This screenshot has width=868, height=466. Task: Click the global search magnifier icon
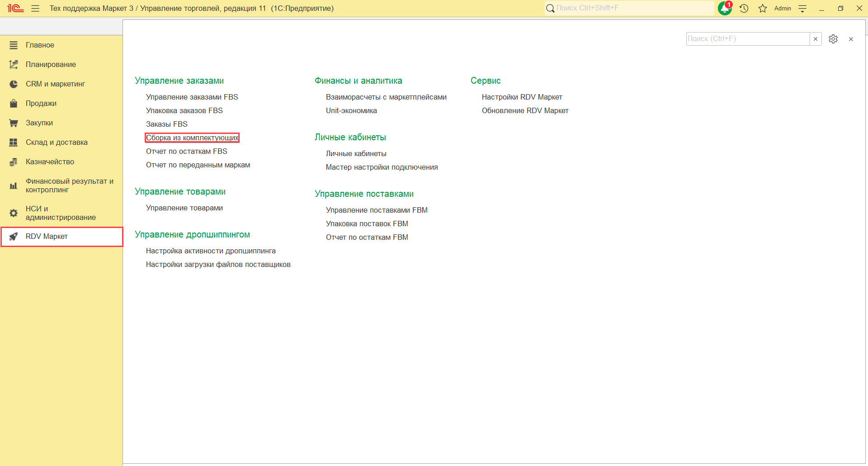click(x=550, y=8)
